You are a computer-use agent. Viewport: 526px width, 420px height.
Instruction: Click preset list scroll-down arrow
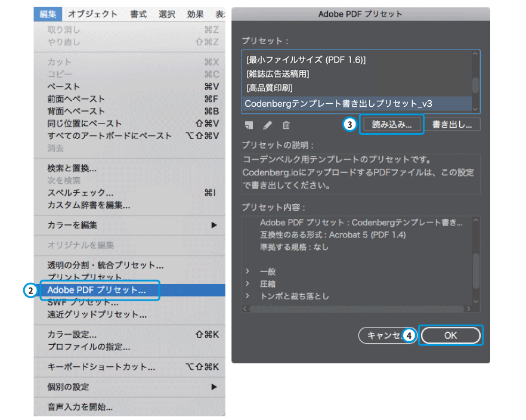pos(475,109)
